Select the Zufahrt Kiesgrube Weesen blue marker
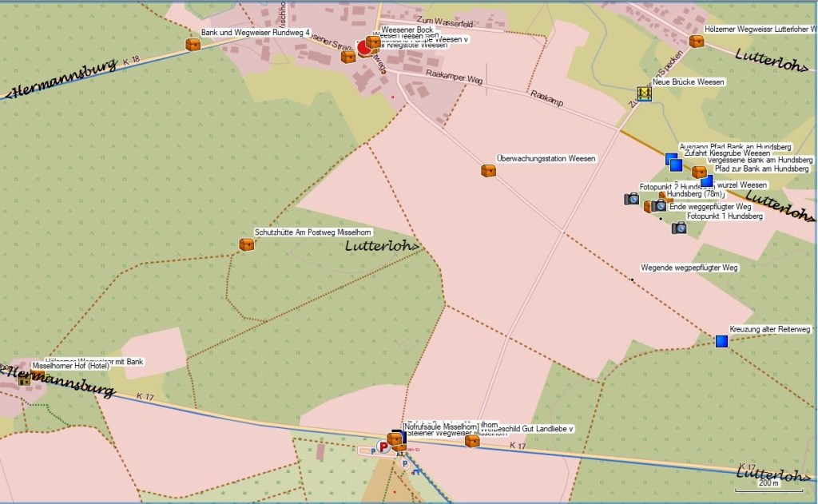Viewport: 818px width, 504px height. [676, 165]
